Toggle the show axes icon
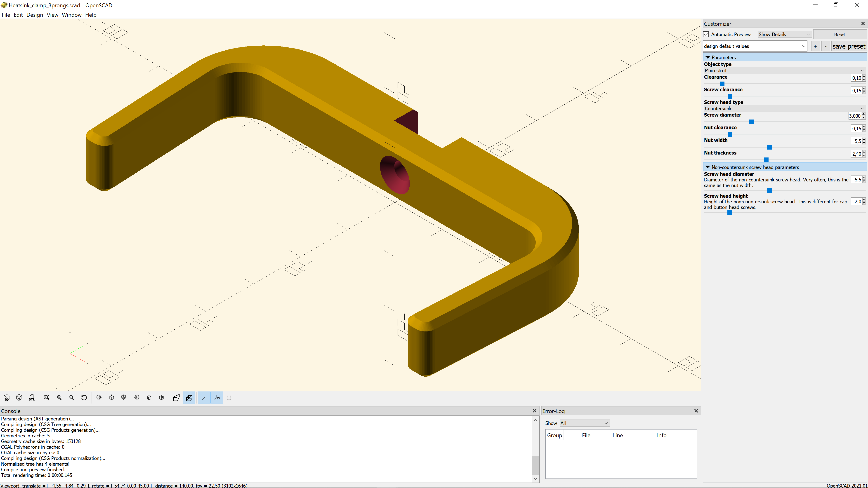Viewport: 868px width, 488px height. (x=204, y=397)
